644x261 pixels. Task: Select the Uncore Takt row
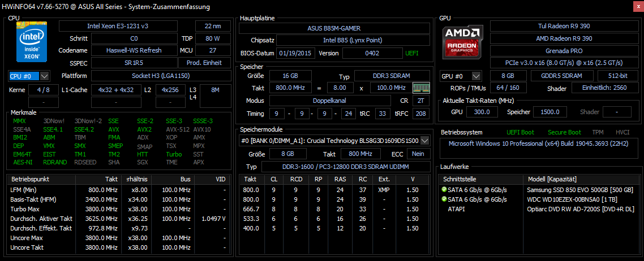(x=119, y=247)
